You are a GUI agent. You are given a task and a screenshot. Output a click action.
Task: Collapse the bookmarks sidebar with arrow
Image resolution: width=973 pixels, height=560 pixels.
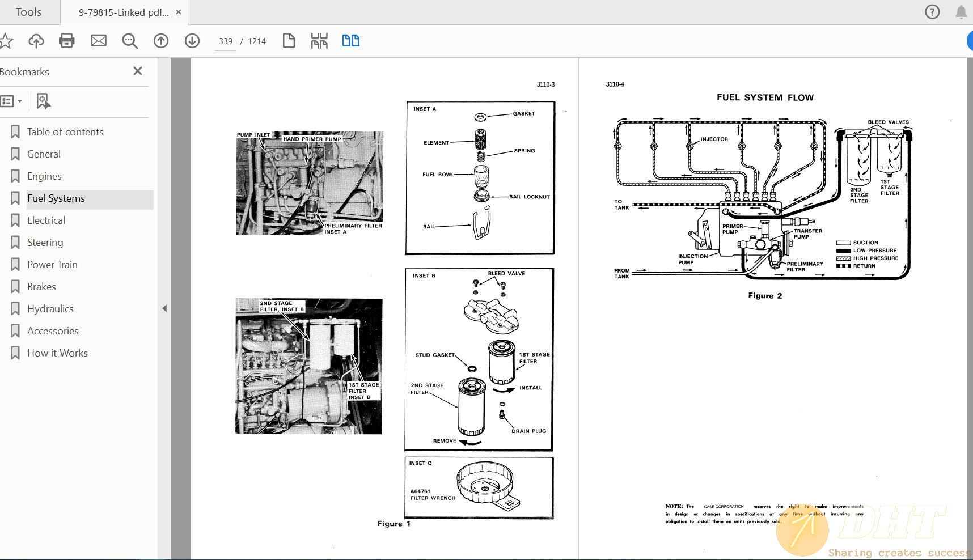(164, 308)
